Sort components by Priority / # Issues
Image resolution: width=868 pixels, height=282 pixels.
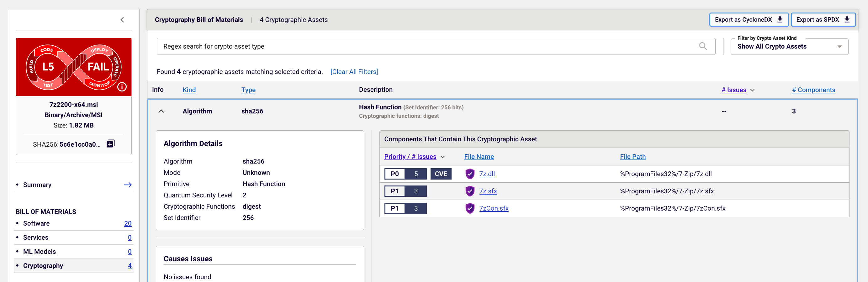[410, 157]
